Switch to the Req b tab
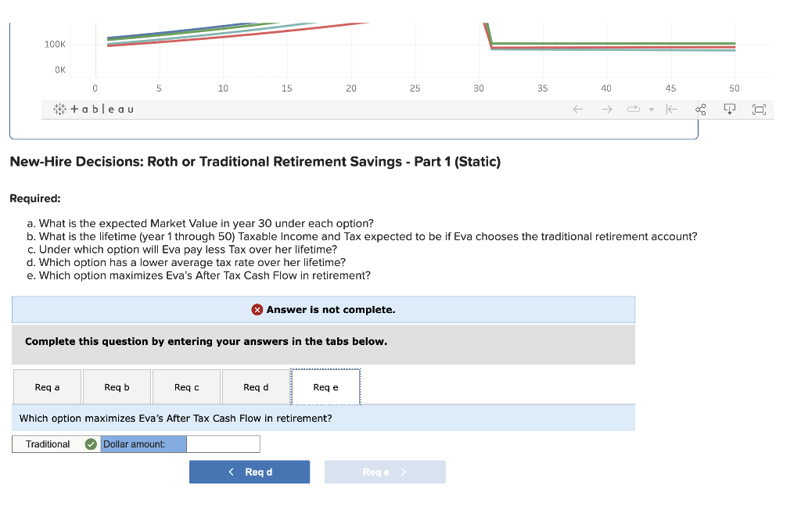 (x=117, y=386)
